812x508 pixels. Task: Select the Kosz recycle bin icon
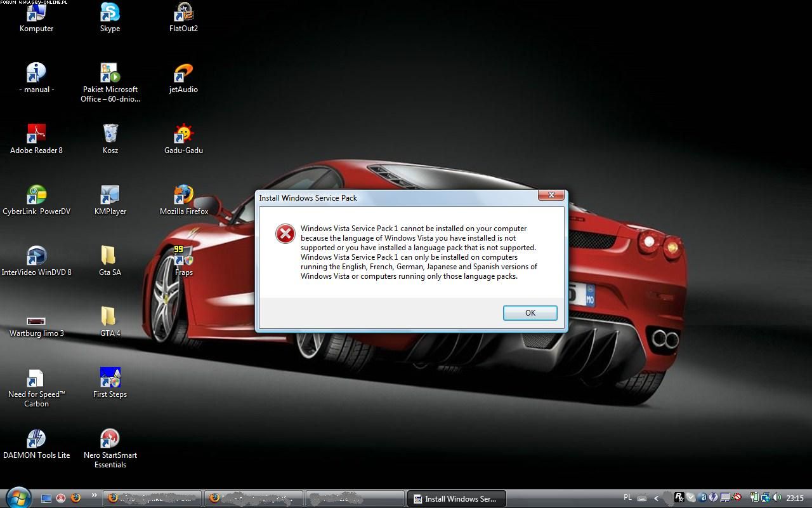pos(110,135)
